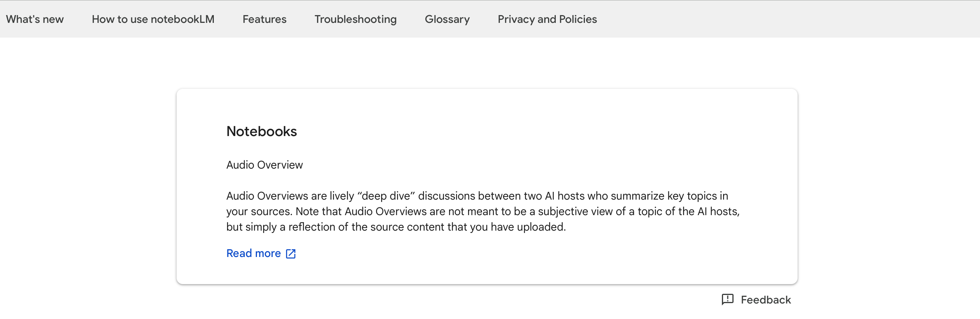Click the Feedback speech bubble icon
Screen dimensions: 980x319
click(727, 300)
